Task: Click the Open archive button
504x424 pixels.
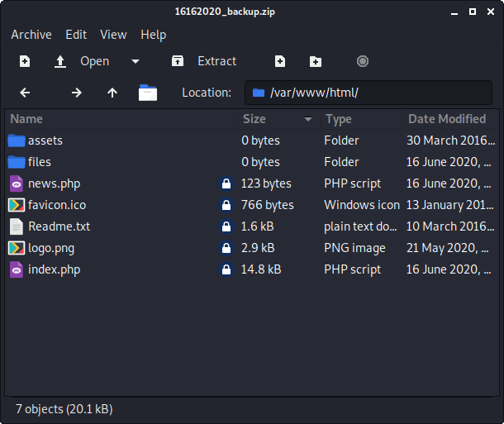Action: [83, 61]
